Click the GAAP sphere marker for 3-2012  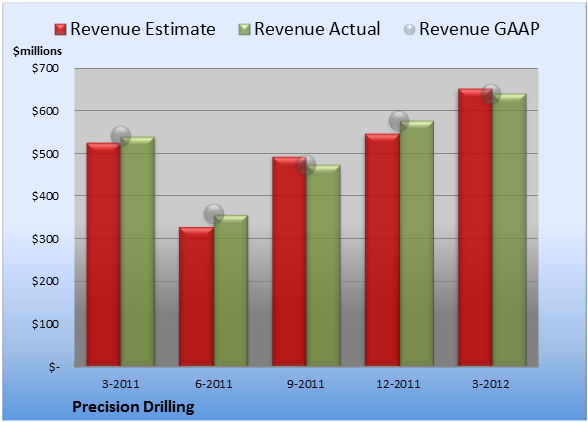pos(491,94)
